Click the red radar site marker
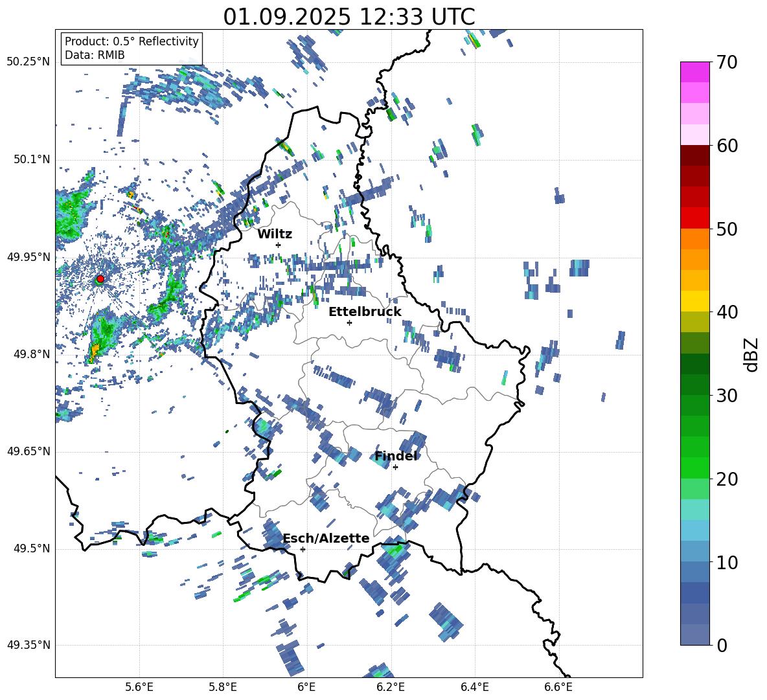 pos(100,279)
